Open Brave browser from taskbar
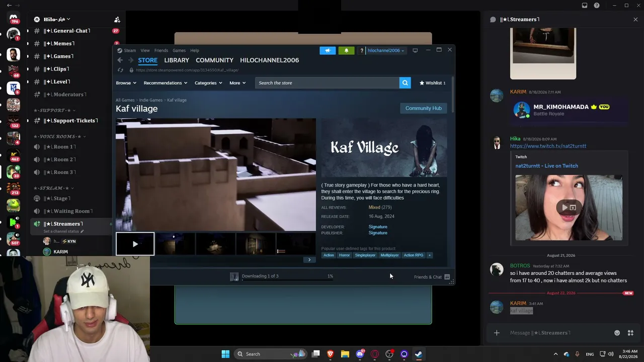 click(x=331, y=354)
